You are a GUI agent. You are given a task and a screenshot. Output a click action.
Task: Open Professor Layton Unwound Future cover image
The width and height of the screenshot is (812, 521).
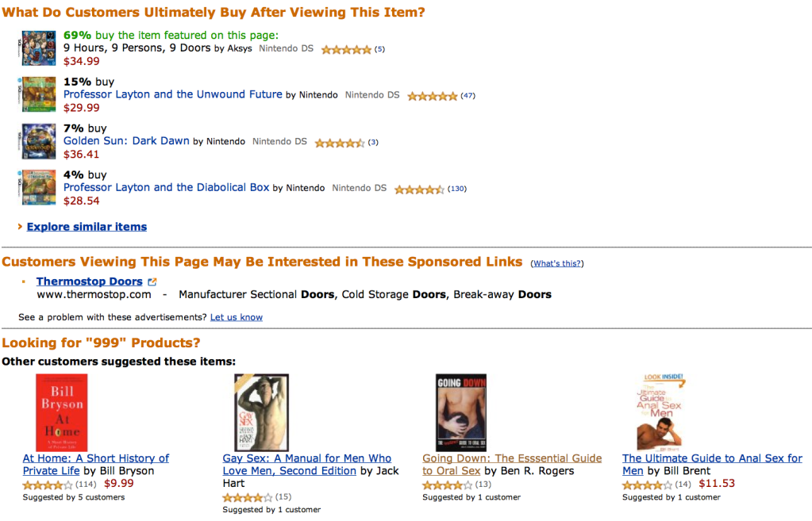(x=38, y=94)
